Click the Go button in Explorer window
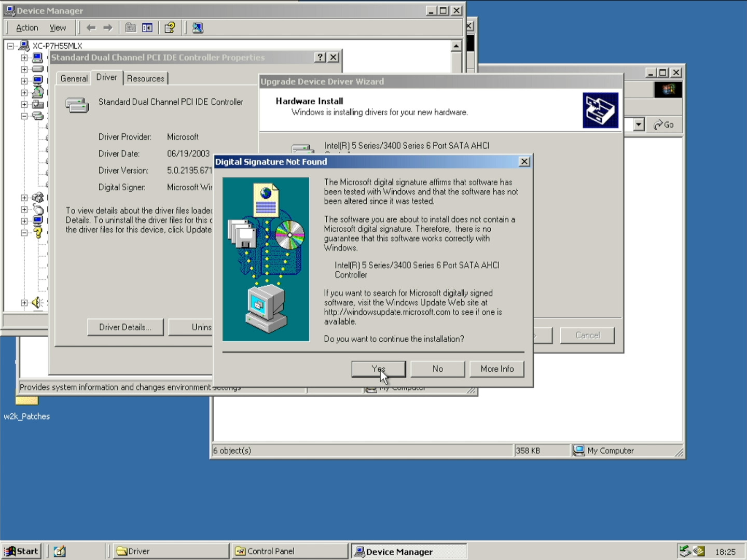747x560 pixels. [x=663, y=124]
